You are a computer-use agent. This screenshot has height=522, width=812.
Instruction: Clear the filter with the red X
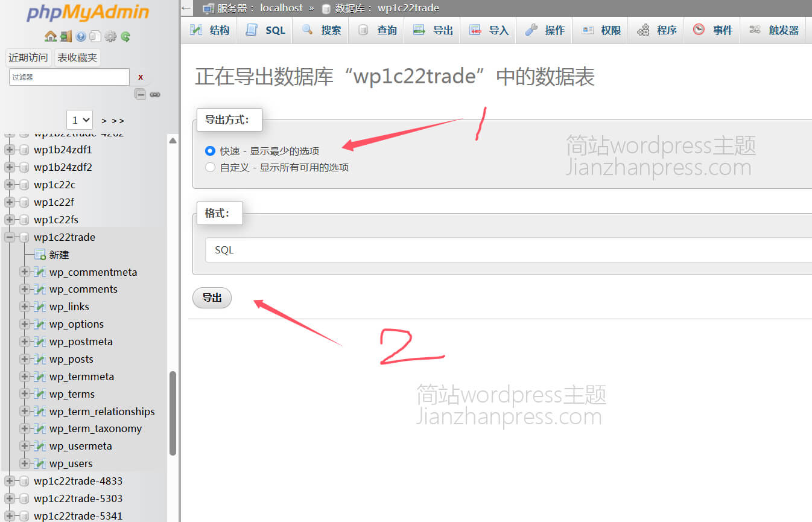pos(141,77)
